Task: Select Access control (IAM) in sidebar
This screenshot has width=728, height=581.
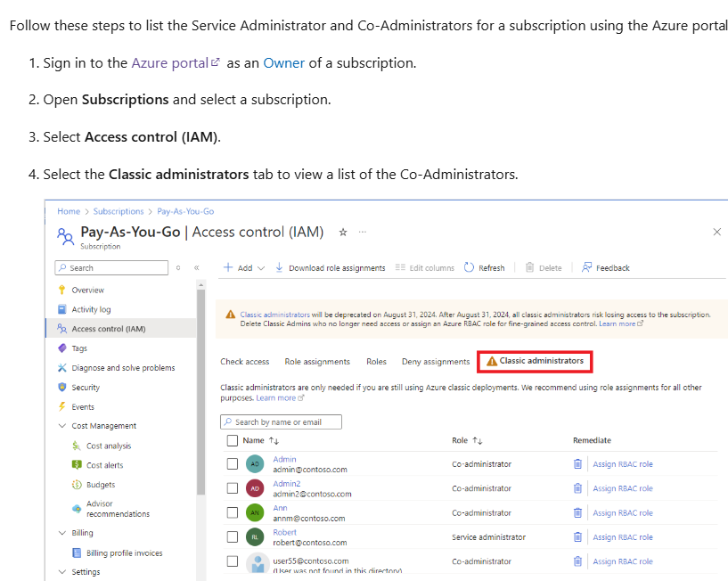Action: coord(120,328)
